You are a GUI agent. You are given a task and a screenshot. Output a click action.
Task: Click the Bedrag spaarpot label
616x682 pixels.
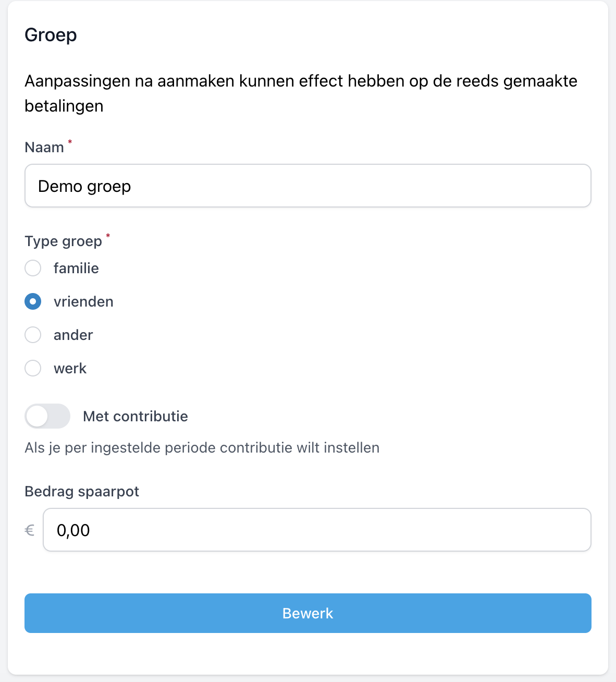click(x=82, y=492)
